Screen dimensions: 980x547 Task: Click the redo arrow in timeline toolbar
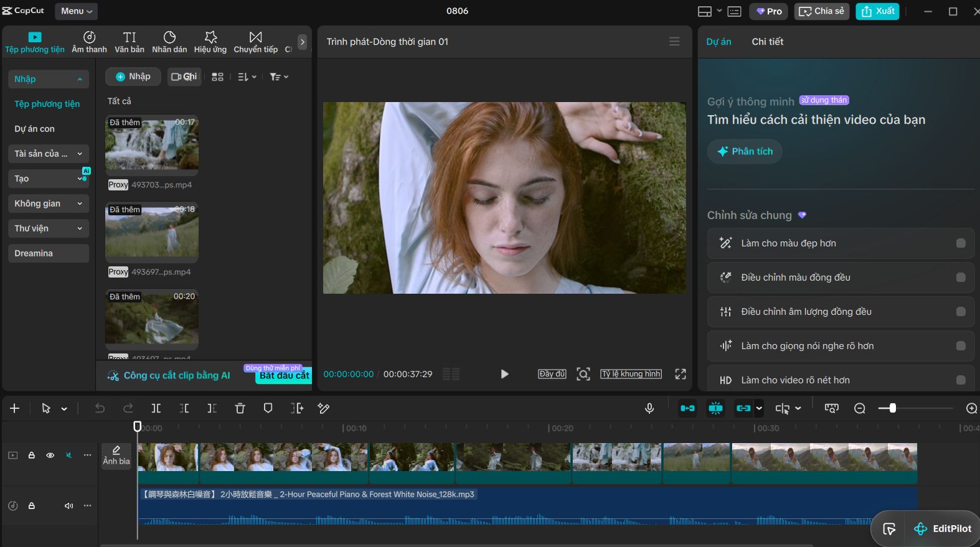(128, 408)
